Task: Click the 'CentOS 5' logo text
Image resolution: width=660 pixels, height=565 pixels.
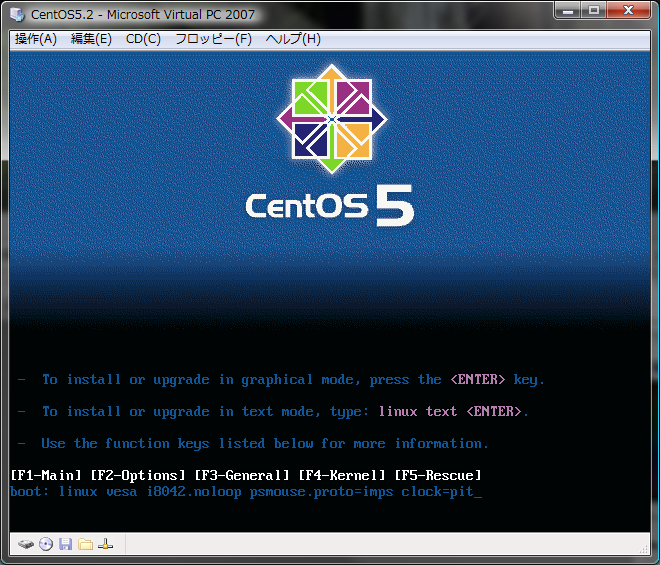Action: 330,206
